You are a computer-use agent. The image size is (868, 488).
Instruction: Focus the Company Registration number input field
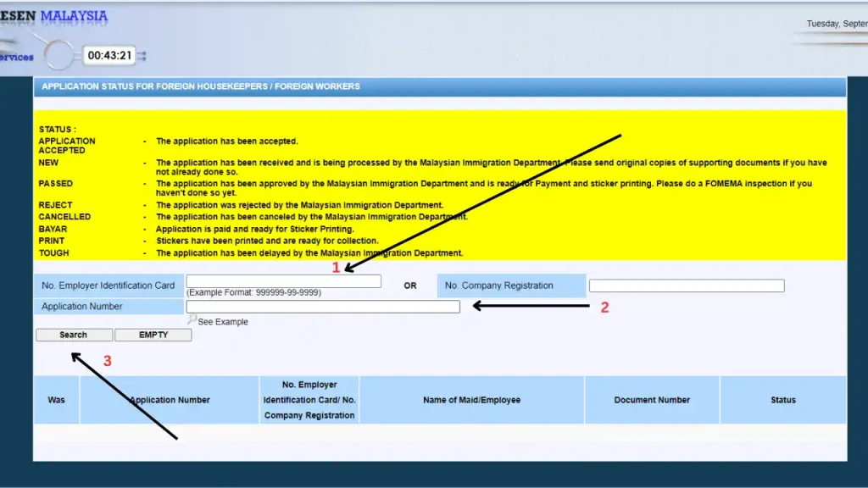(x=686, y=286)
